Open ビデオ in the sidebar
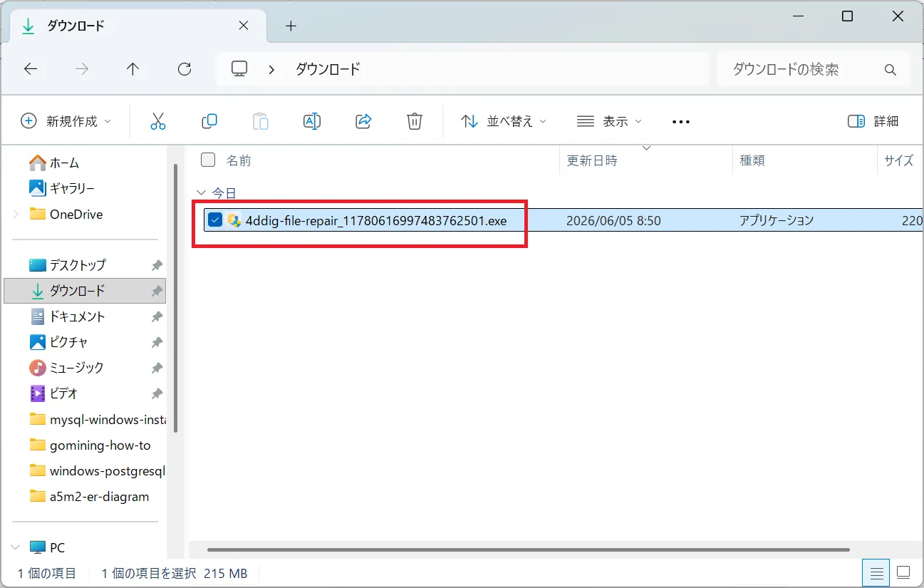The height and width of the screenshot is (588, 924). (63, 393)
